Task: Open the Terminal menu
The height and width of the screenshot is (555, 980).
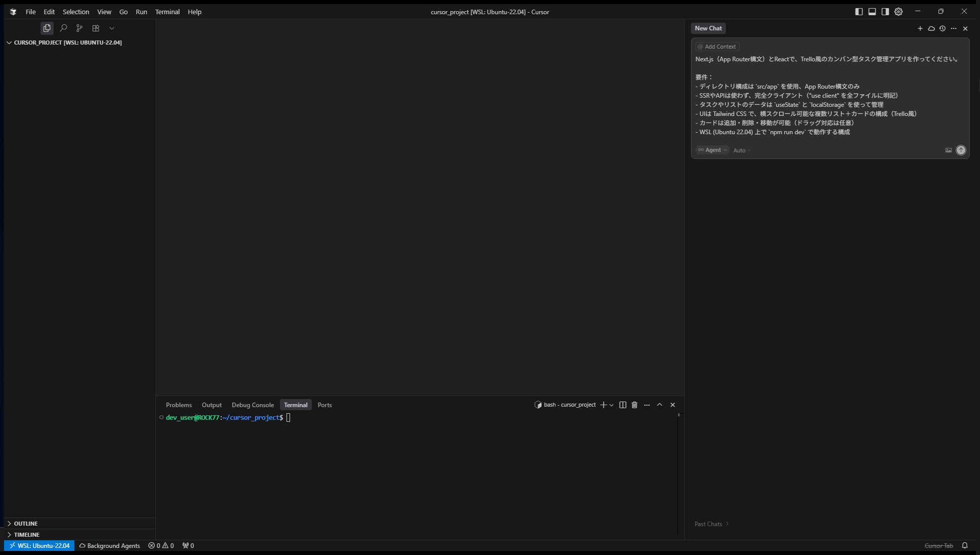Action: [x=167, y=12]
